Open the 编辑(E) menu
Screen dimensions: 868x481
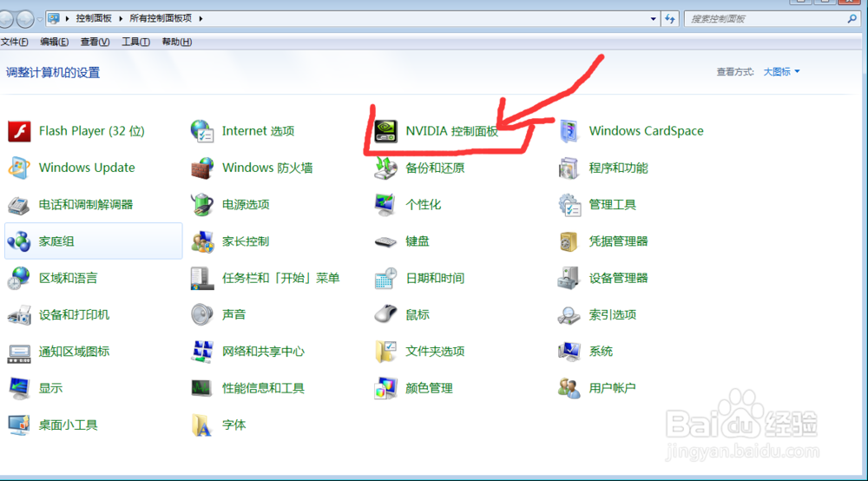click(54, 42)
